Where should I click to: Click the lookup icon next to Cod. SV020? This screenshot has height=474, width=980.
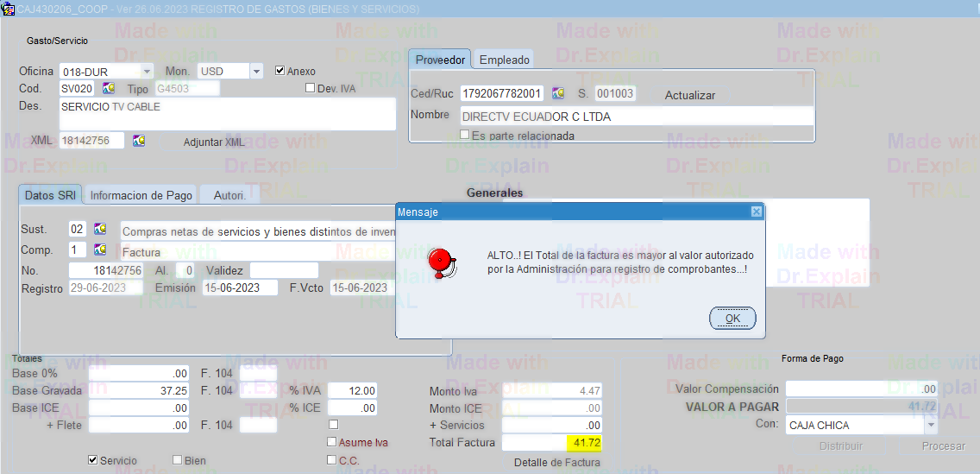(x=109, y=89)
